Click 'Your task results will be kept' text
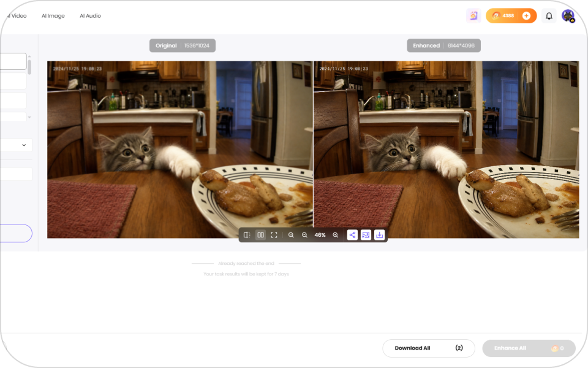 (246, 274)
